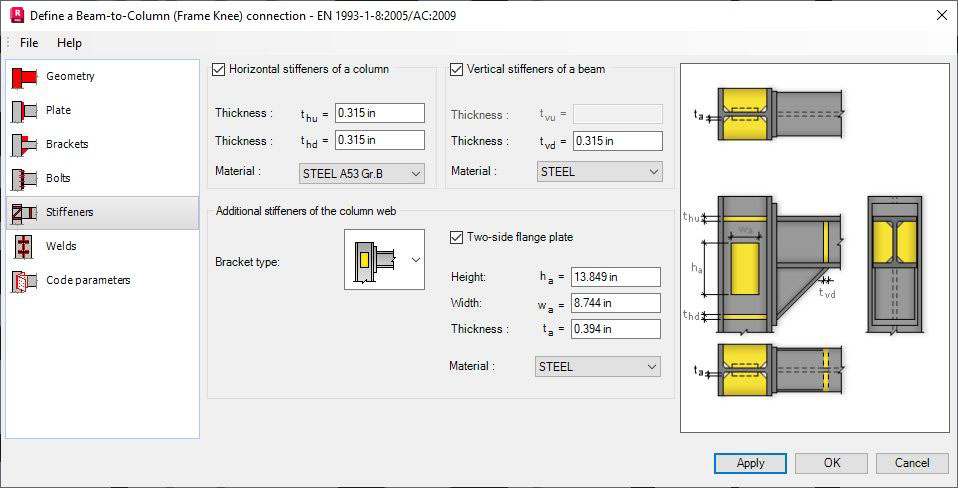The width and height of the screenshot is (958, 488).
Task: Click the Cancel button
Action: click(x=912, y=463)
